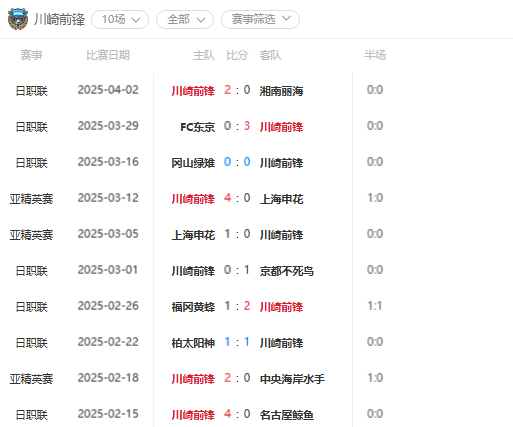Click the 比赛日期 column header
The width and height of the screenshot is (513, 427).
(108, 55)
